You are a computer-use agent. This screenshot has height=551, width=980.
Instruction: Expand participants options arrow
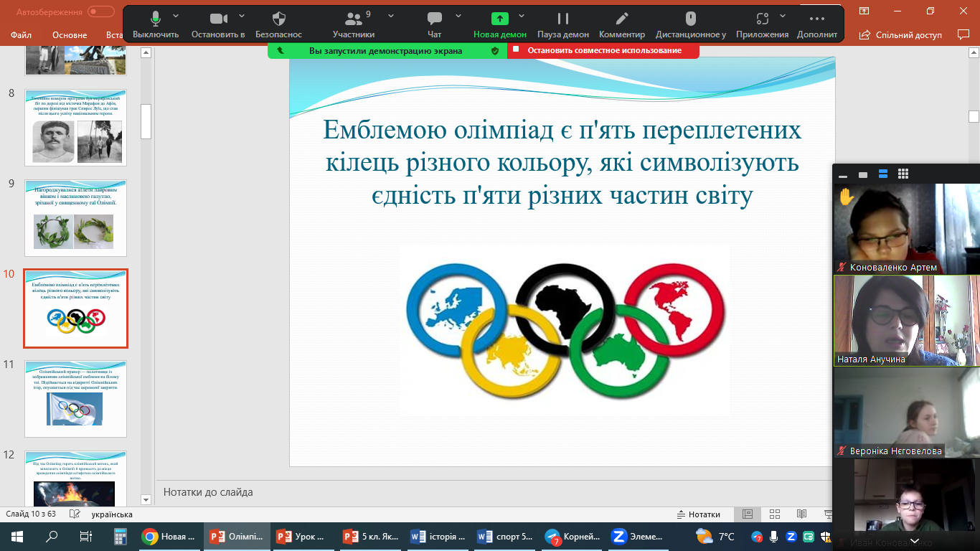point(391,15)
